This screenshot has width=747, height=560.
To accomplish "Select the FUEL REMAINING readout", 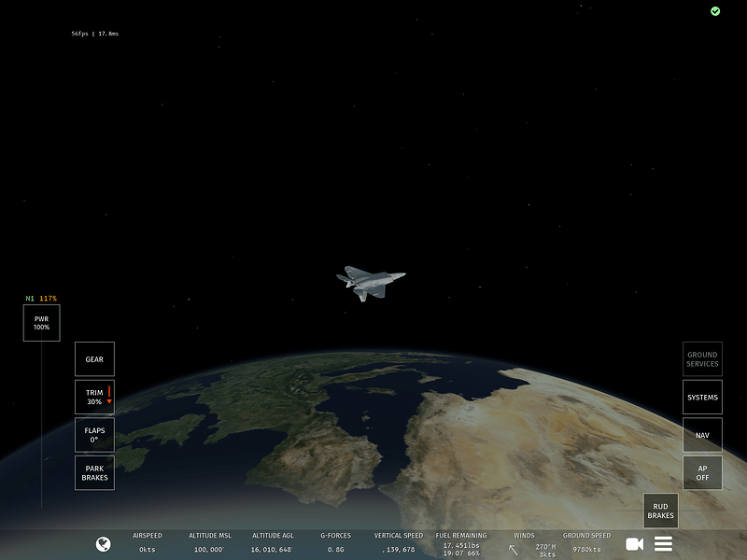I will (x=461, y=544).
